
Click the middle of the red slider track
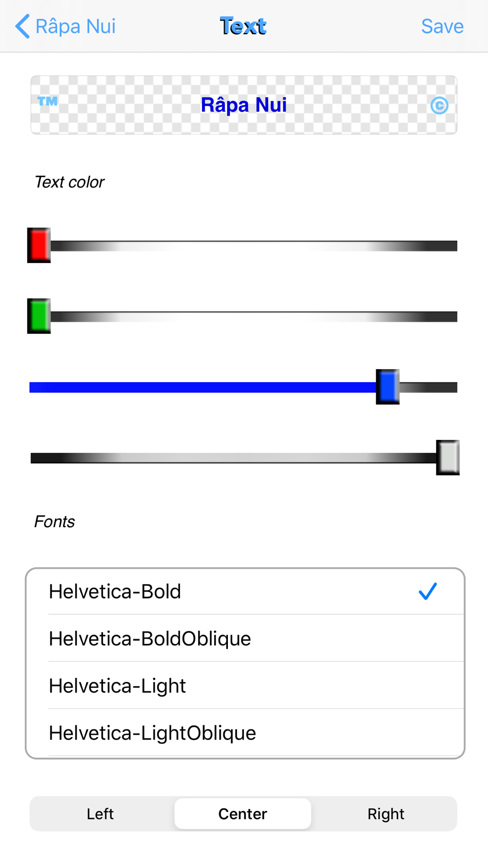pos(254,246)
